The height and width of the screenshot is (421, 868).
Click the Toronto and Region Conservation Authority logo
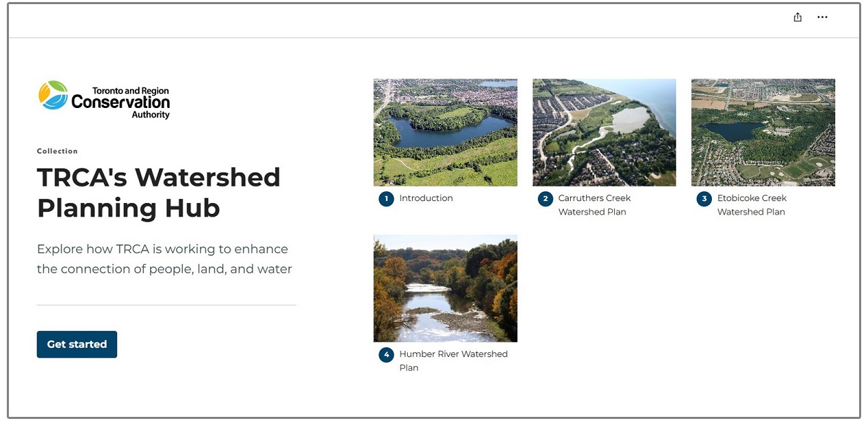click(103, 98)
